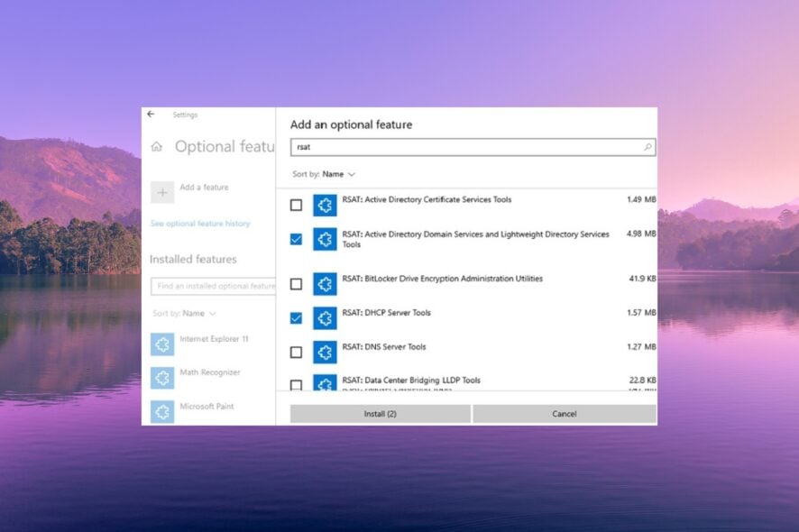Click the 4.98 MB size value
Image resolution: width=799 pixels, height=532 pixels.
641,234
